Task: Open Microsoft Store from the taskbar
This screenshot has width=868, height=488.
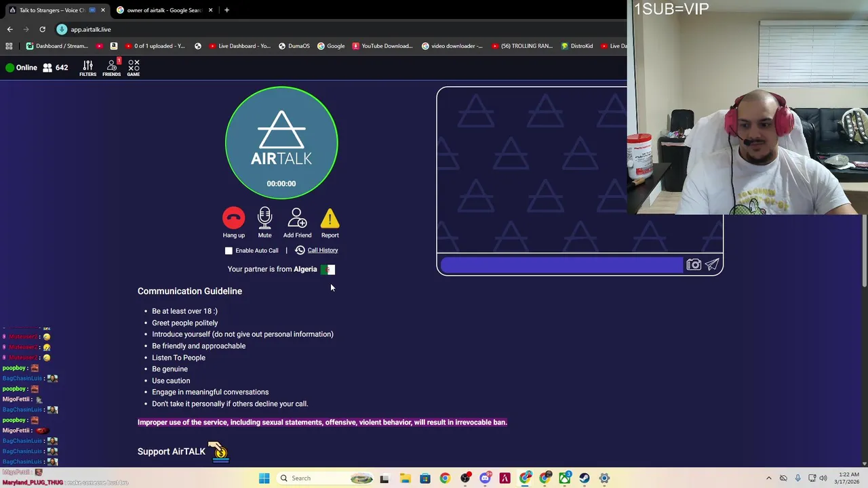Action: pyautogui.click(x=425, y=479)
